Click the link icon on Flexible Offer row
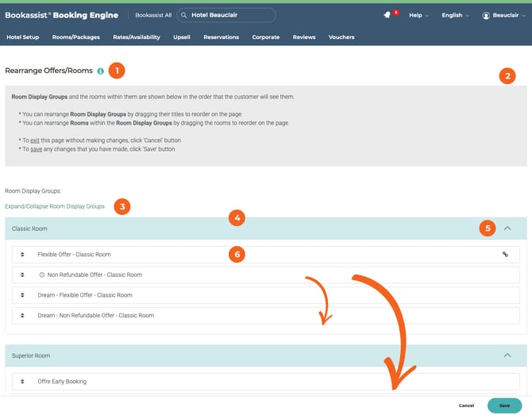 [x=504, y=255]
